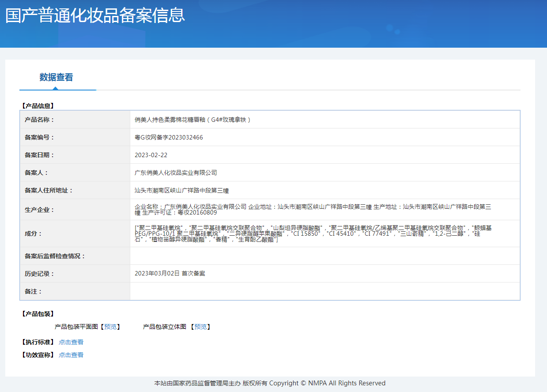Click the 生产企业 details text
Image resolution: width=547 pixels, height=392 pixels.
tap(313, 210)
